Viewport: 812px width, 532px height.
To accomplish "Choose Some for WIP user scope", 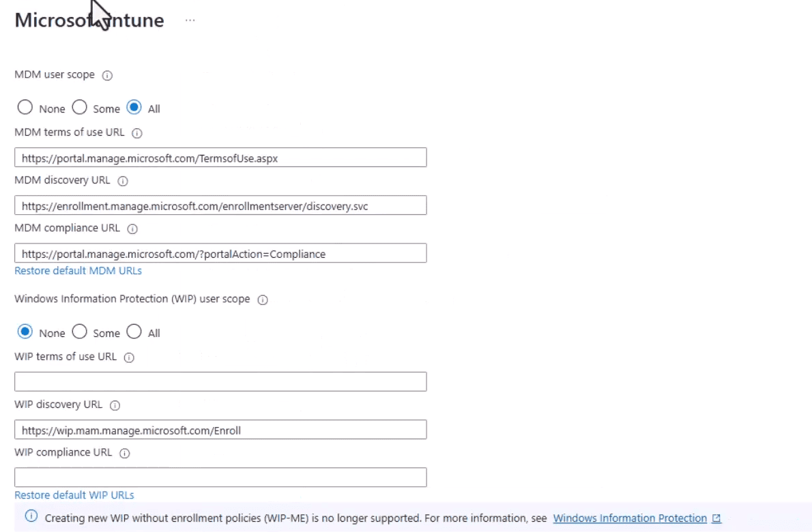I will tap(79, 332).
